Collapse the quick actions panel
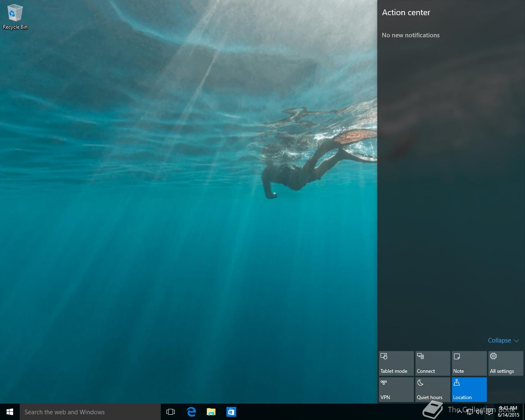Image resolution: width=525 pixels, height=420 pixels. point(503,340)
